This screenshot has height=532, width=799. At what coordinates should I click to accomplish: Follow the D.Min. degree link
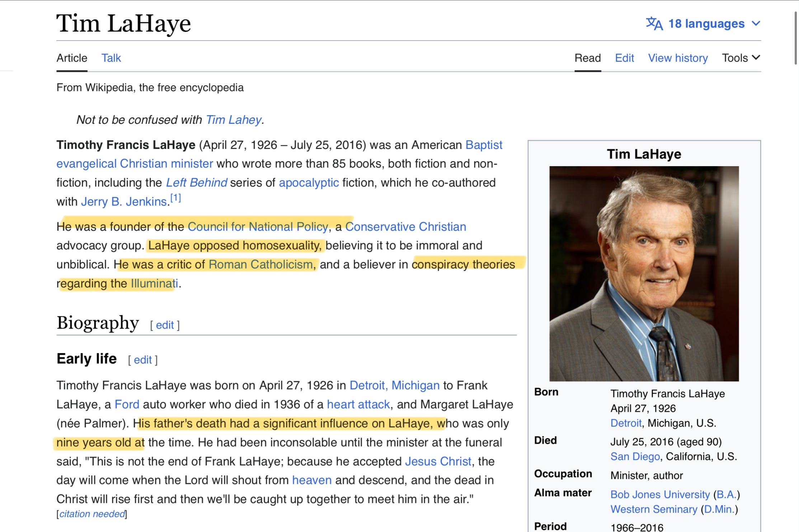pos(719,509)
